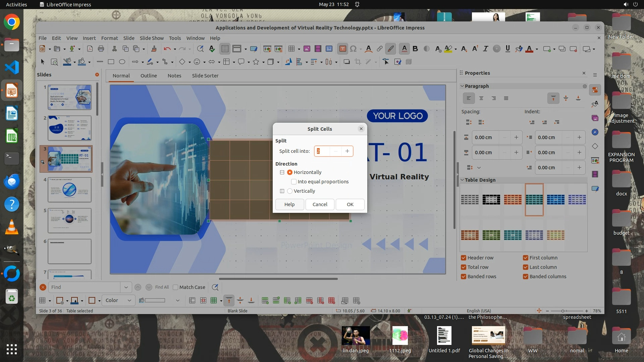Click the Display Grid toolbar icon

[x=225, y=49]
